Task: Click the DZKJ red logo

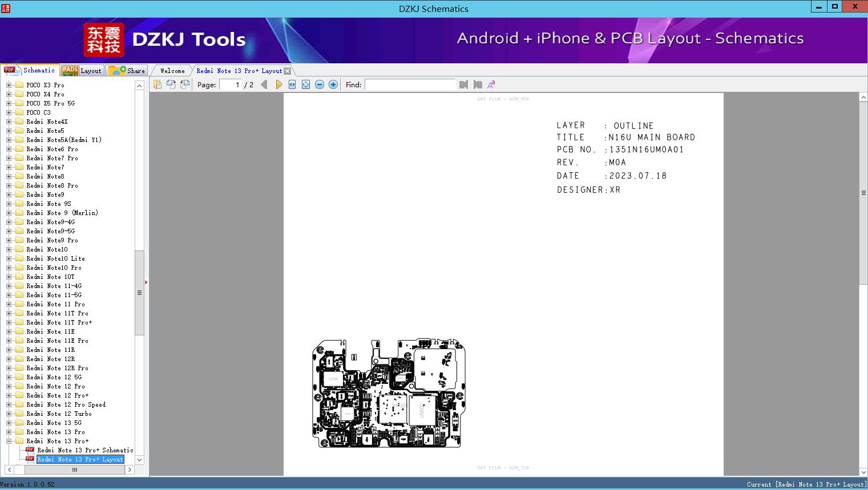Action: tap(104, 40)
